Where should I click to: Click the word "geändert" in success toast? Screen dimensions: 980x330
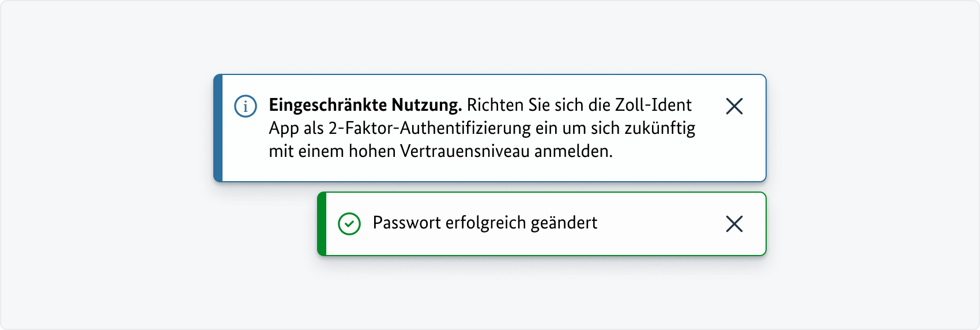pyautogui.click(x=564, y=223)
